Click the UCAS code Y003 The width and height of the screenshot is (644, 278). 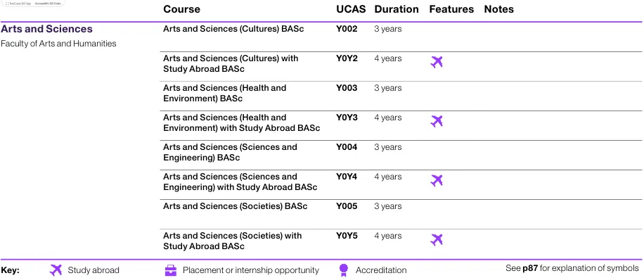[347, 88]
